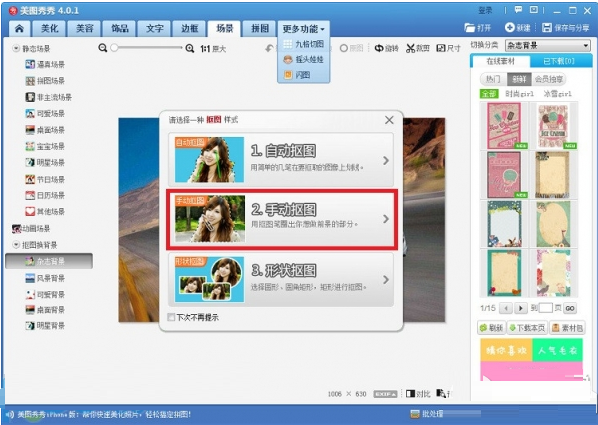Viewport: 598px width, 425px height.
Task: Click the zoom out magnifier icon
Action: click(x=102, y=48)
